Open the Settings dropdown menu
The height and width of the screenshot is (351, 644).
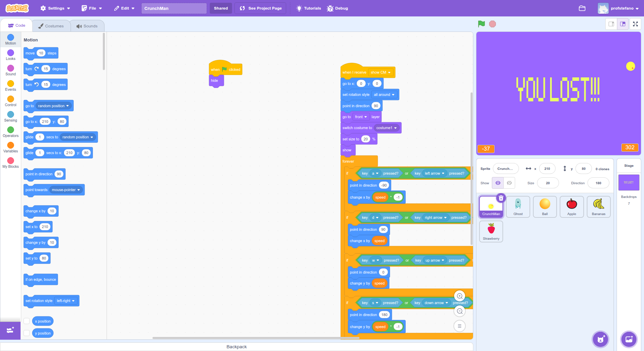[x=55, y=8]
